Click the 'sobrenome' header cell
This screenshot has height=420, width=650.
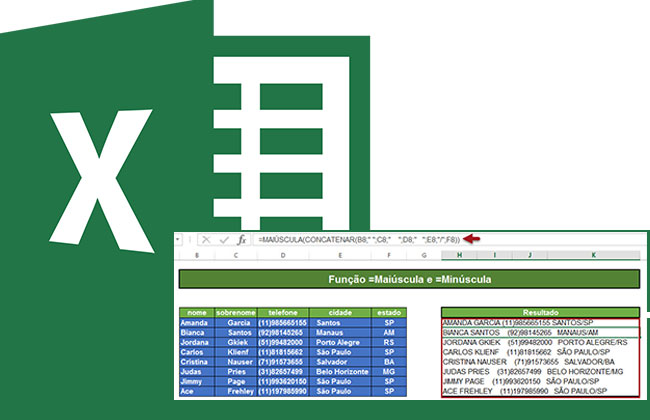tap(236, 313)
